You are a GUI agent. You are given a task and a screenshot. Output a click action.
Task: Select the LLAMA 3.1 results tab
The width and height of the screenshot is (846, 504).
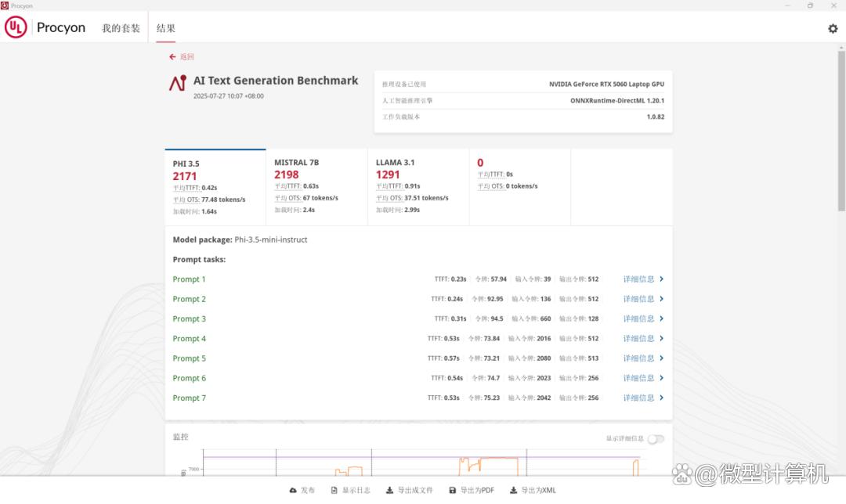(418, 186)
